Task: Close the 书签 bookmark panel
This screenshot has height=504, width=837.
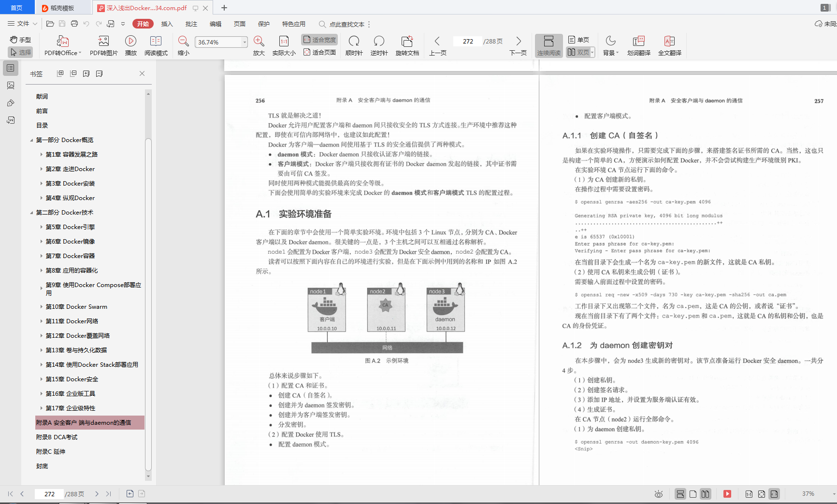Action: click(142, 73)
